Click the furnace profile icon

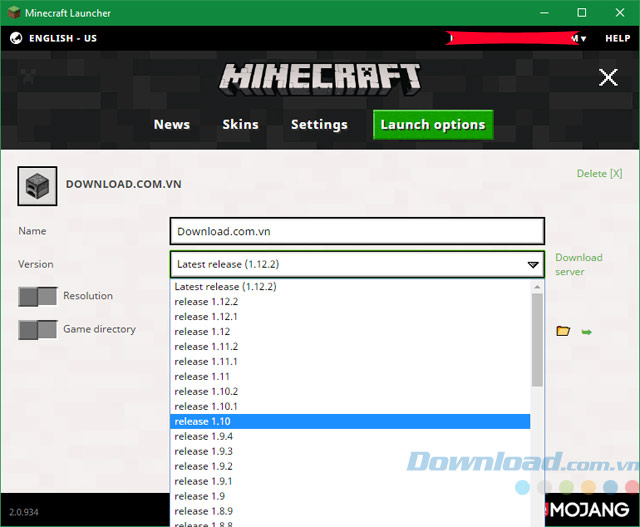point(37,186)
